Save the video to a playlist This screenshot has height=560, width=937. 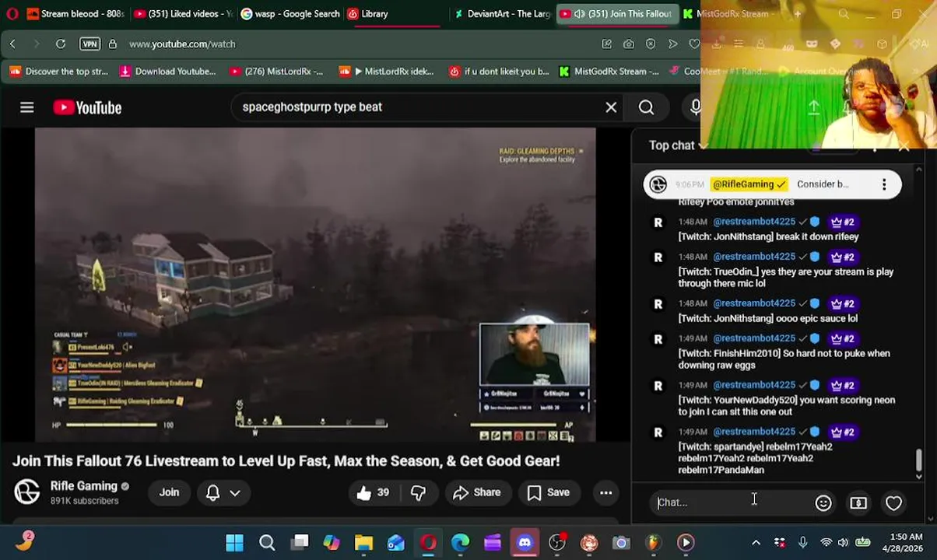click(549, 492)
